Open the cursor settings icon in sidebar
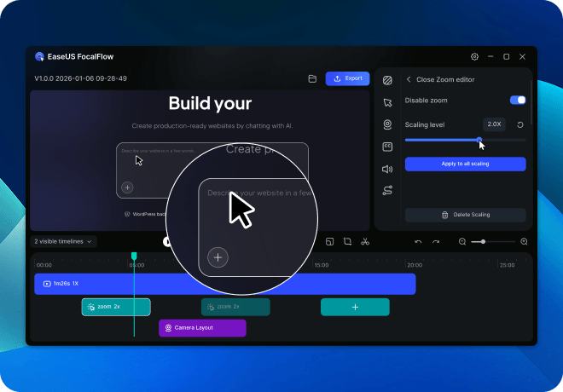 (x=387, y=102)
